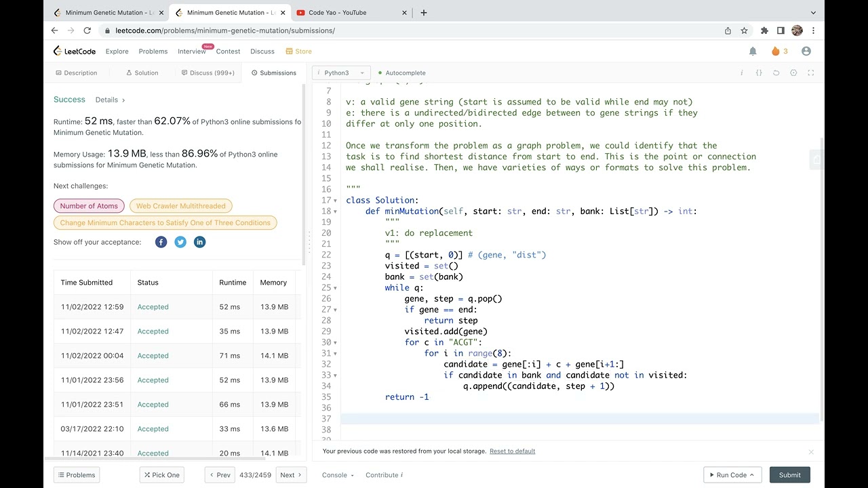Collapse code fold arrow at line 17
868x488 pixels.
click(335, 201)
